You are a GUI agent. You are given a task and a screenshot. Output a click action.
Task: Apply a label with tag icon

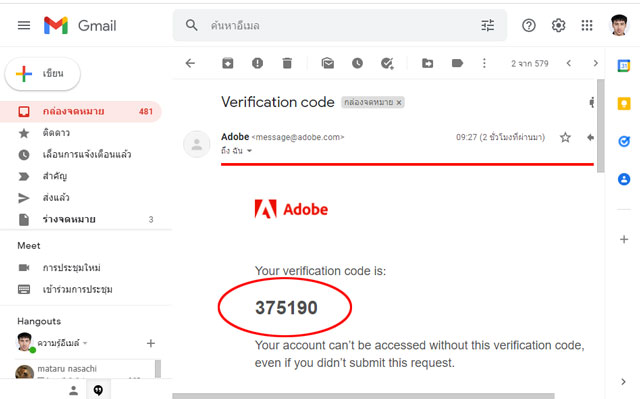(x=457, y=63)
